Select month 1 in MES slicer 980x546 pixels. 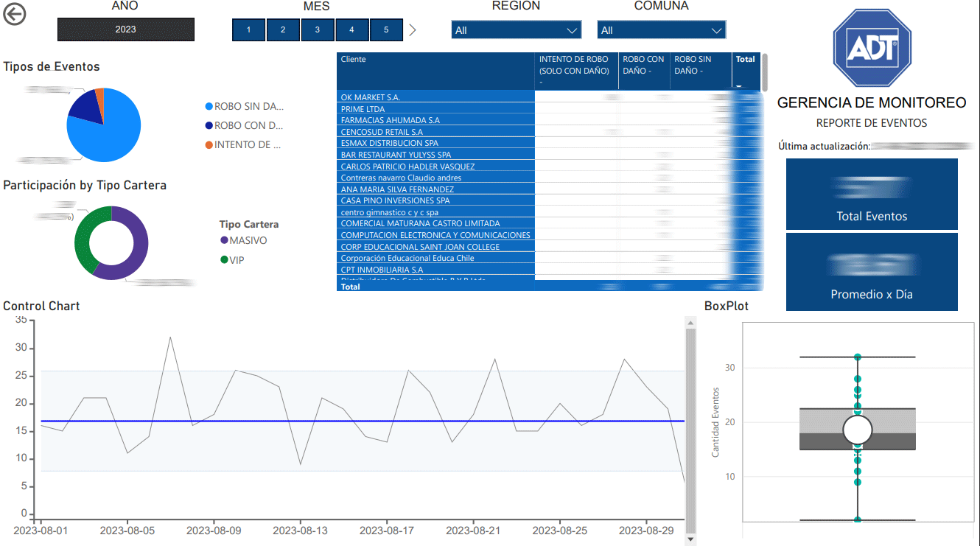pyautogui.click(x=249, y=30)
